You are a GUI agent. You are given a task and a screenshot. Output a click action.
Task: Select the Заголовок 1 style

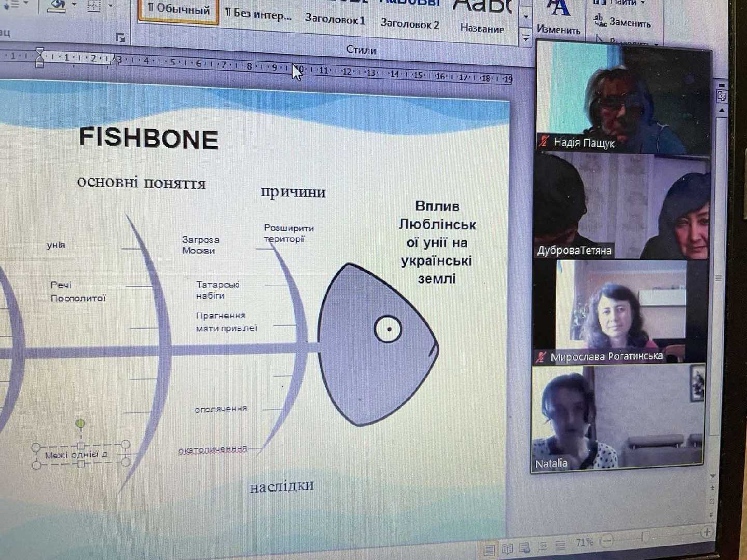tap(335, 19)
